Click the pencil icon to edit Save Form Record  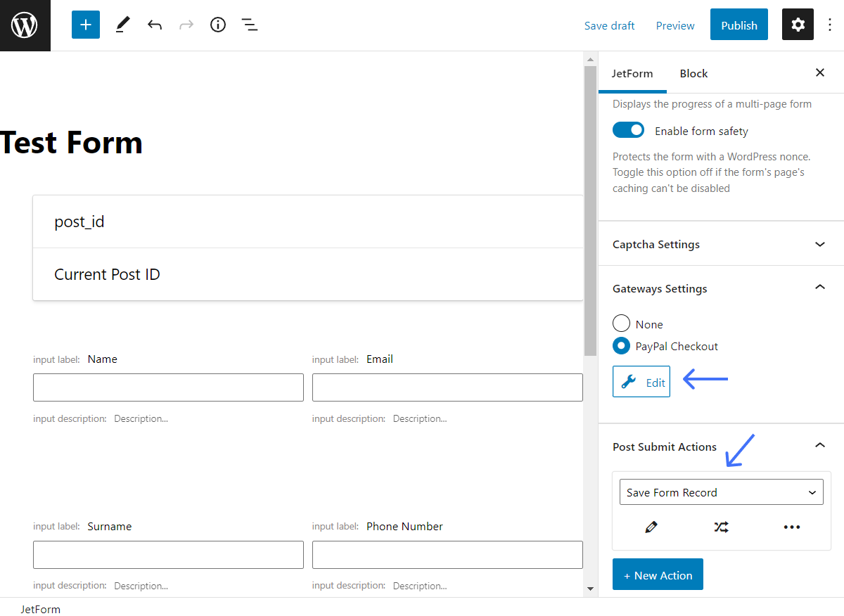(651, 527)
